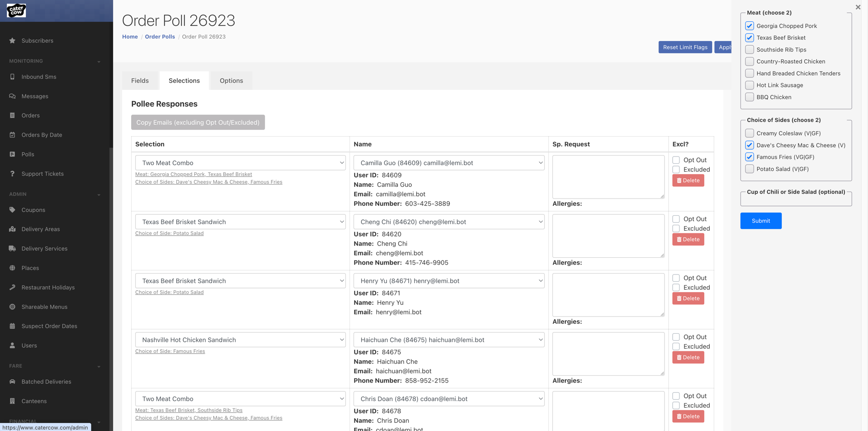This screenshot has height=431, width=868.
Task: Open the Places globe icon
Action: point(12,268)
